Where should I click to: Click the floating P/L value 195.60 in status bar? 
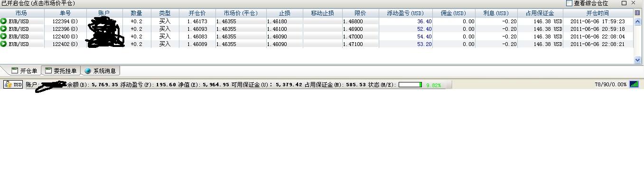click(167, 85)
